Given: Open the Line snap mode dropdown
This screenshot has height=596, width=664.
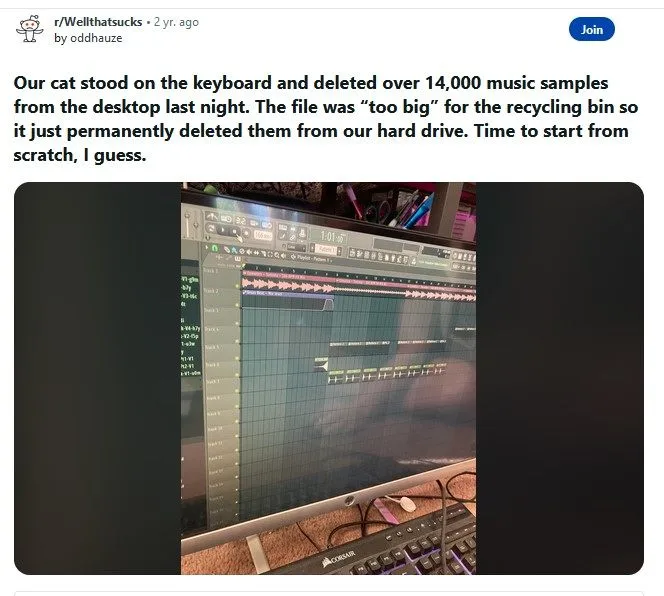Looking at the screenshot, I should 296,247.
